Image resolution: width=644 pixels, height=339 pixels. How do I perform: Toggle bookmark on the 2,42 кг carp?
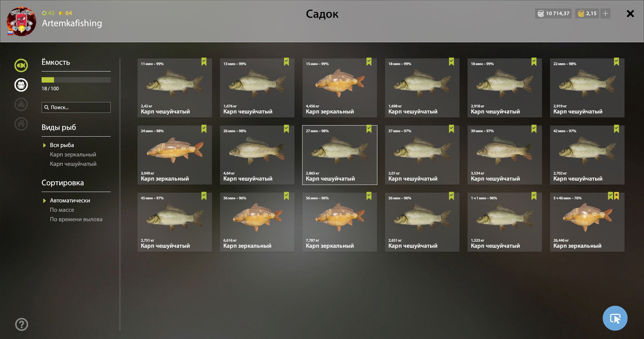coord(204,62)
